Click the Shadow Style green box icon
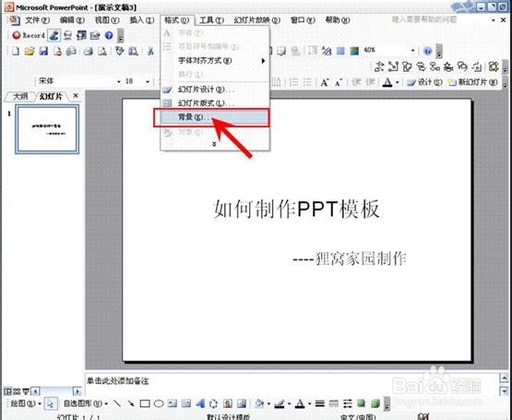This screenshot has width=512, height=420. coord(361,403)
